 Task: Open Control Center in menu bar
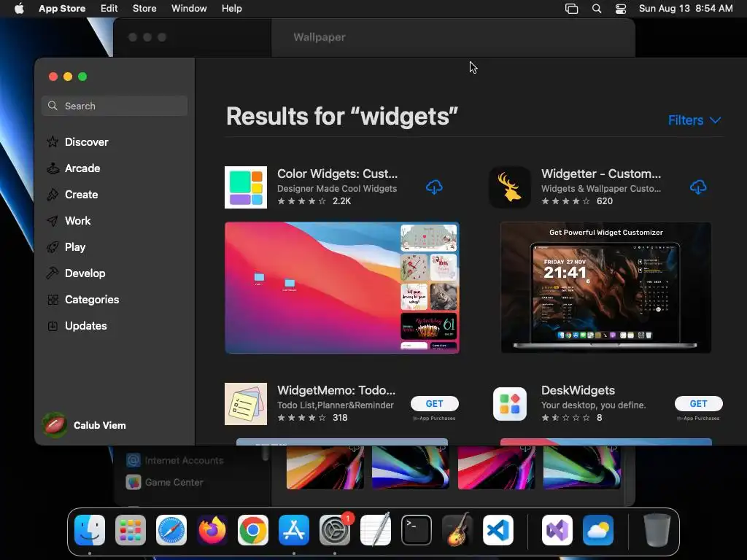pyautogui.click(x=621, y=9)
